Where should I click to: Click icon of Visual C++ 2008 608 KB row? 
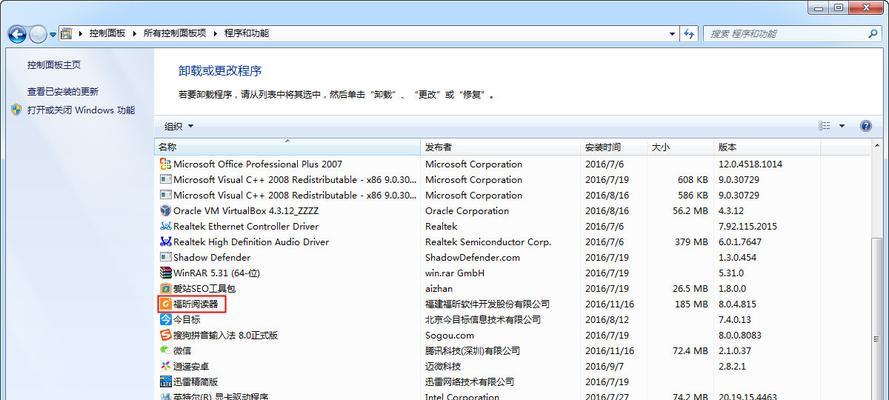[x=166, y=180]
